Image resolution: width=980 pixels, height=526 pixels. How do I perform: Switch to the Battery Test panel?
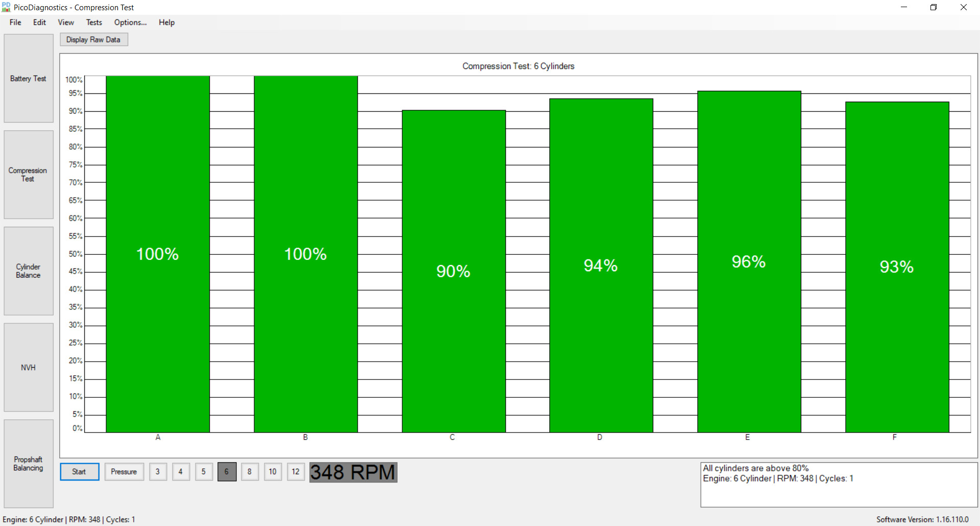pos(29,78)
